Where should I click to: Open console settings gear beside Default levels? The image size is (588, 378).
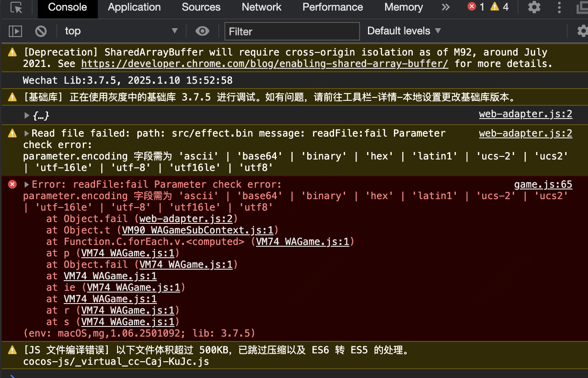(x=583, y=31)
